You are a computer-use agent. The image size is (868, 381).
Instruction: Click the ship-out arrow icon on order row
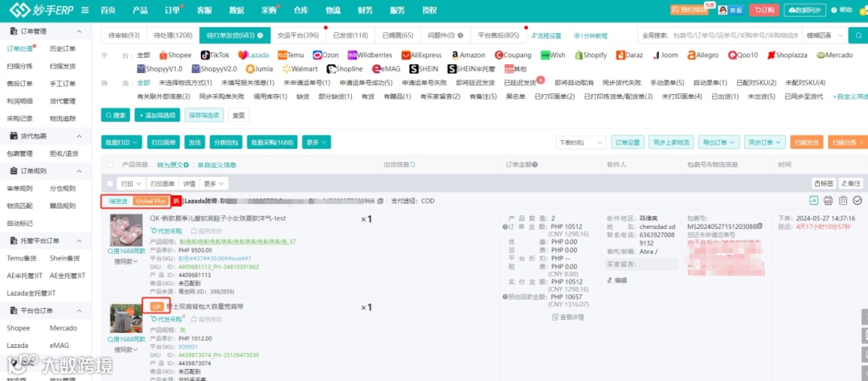point(813,200)
